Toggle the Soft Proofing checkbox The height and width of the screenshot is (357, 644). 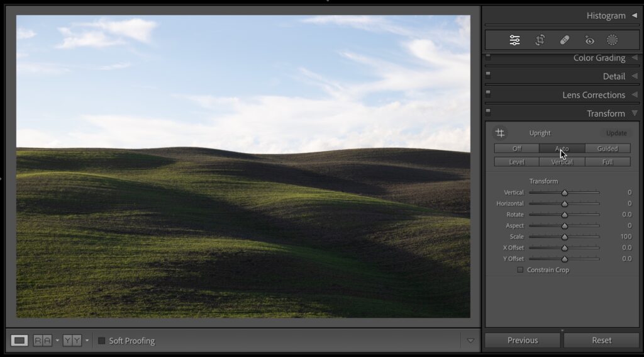click(102, 341)
